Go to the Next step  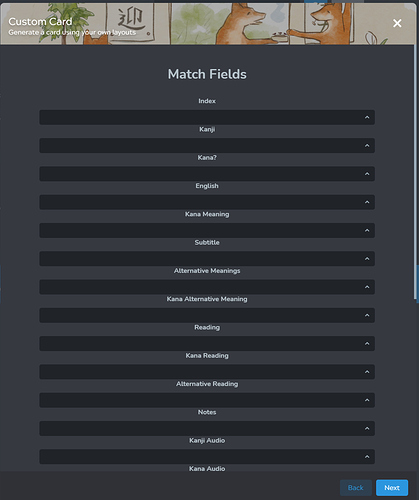pyautogui.click(x=392, y=488)
